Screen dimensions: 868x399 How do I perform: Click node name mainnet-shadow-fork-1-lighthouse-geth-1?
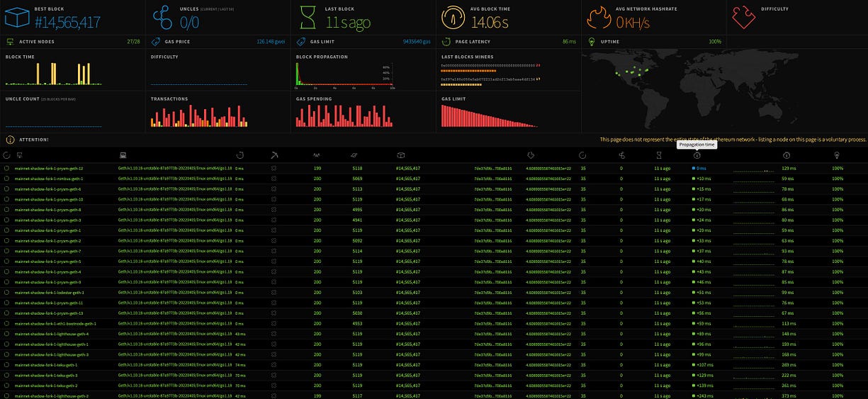(x=51, y=344)
